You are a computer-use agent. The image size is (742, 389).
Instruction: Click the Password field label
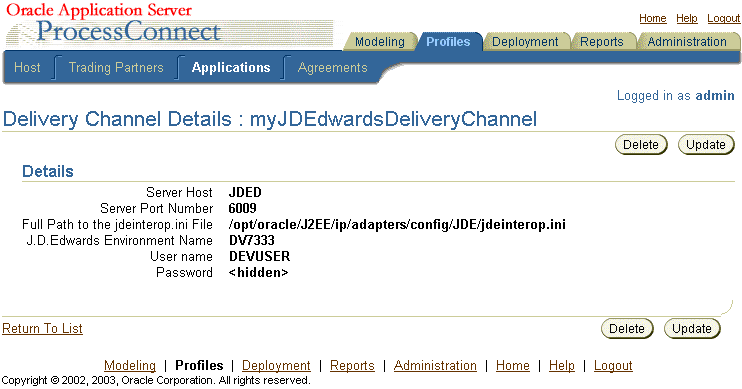coord(184,273)
